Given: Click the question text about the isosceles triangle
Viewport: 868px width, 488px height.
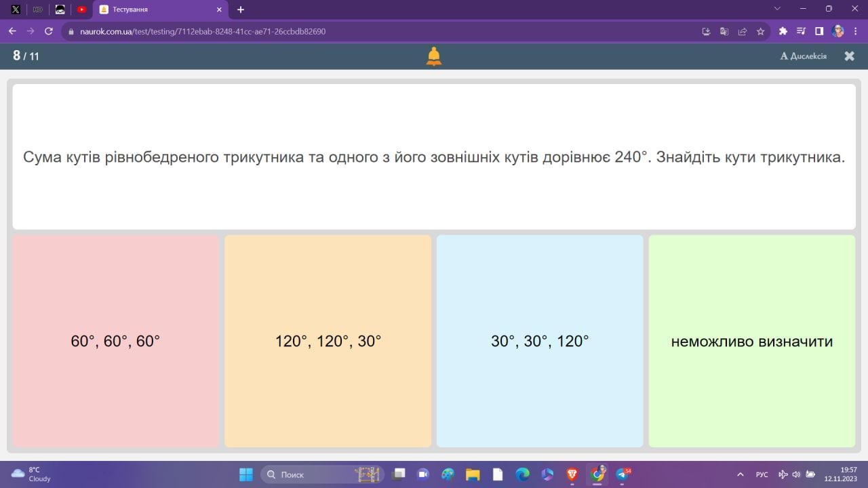Looking at the screenshot, I should click(x=434, y=157).
